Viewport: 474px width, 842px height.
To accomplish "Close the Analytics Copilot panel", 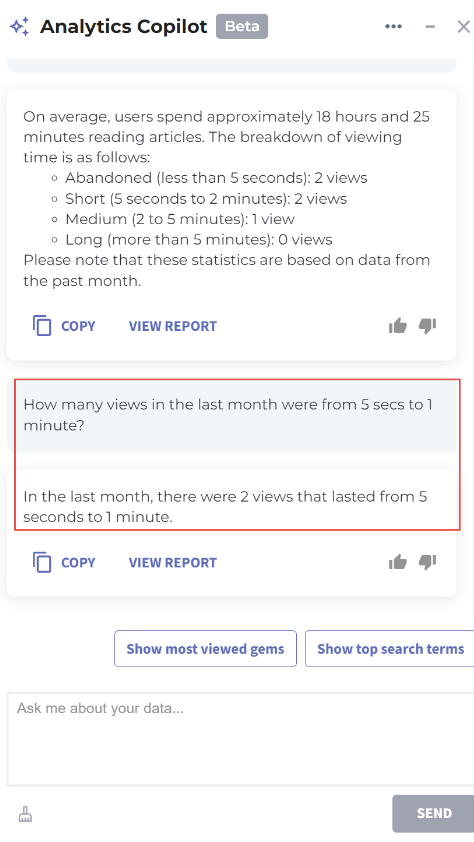I will [x=463, y=26].
